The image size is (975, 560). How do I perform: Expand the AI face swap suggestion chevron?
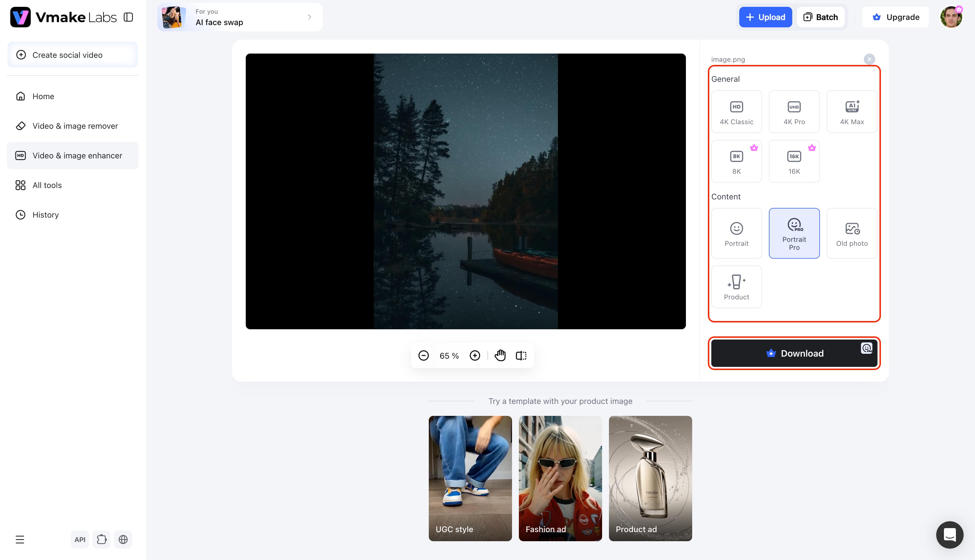tap(310, 17)
